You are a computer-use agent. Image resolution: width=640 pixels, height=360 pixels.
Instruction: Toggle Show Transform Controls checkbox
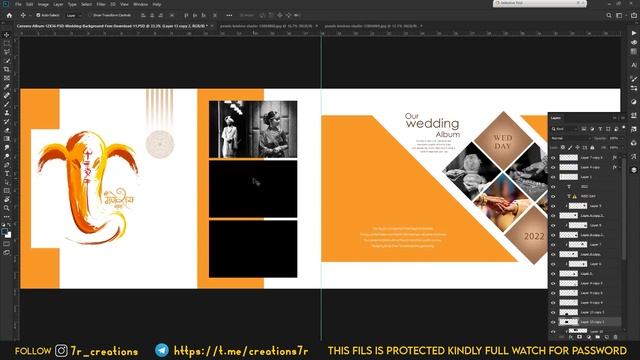click(x=91, y=16)
